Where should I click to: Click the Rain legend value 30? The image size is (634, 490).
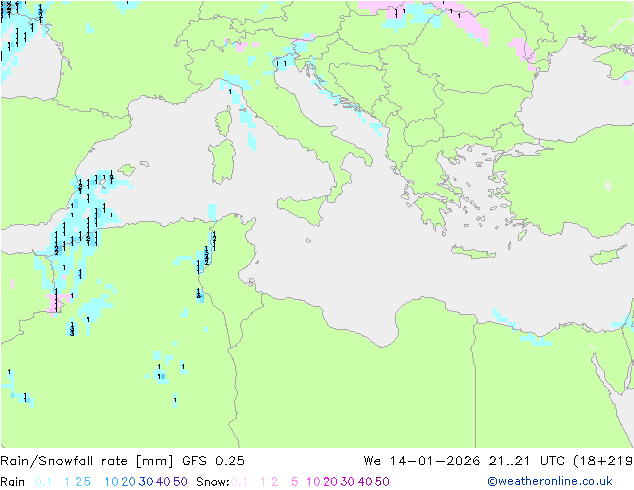click(x=146, y=482)
